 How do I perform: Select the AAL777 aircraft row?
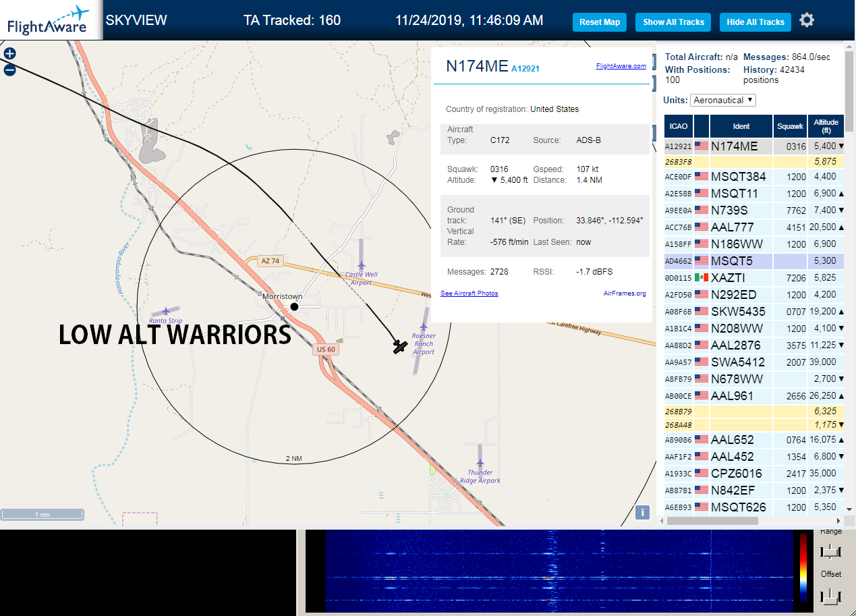(x=754, y=227)
